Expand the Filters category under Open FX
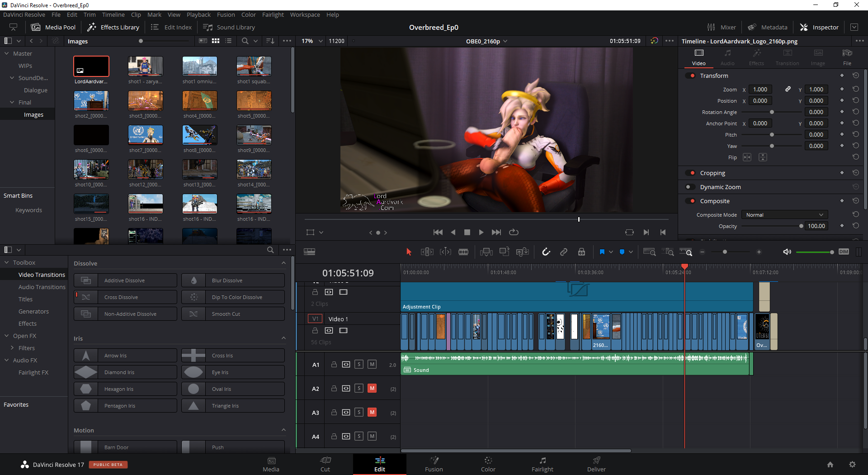Screen dimensions: 868x475 pos(12,348)
